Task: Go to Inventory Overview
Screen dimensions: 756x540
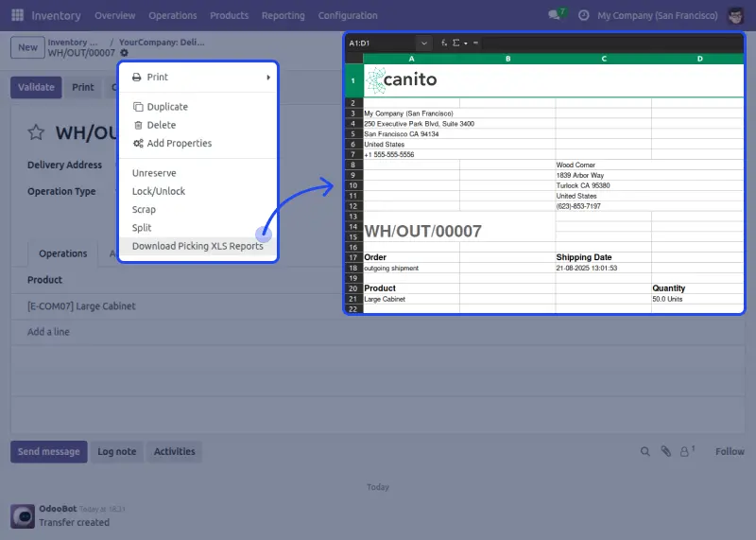Action: pos(114,15)
